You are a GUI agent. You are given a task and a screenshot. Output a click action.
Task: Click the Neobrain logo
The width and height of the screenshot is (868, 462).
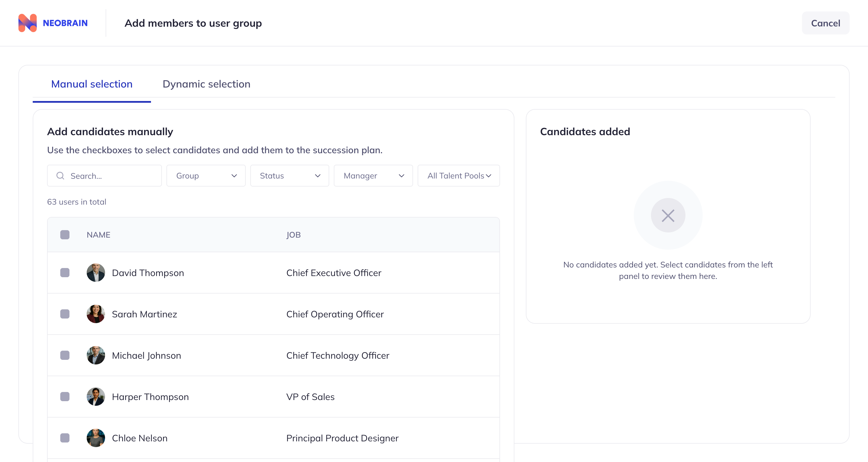tap(53, 23)
